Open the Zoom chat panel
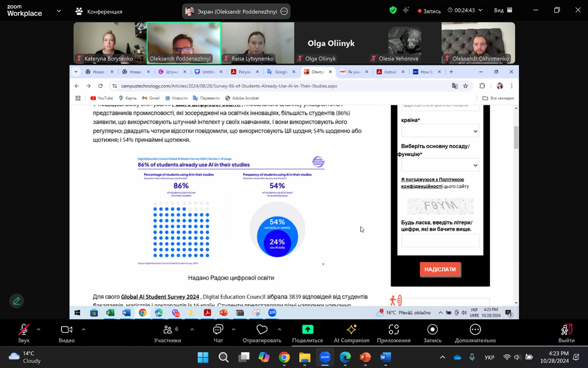The height and width of the screenshot is (368, 588). [x=218, y=333]
